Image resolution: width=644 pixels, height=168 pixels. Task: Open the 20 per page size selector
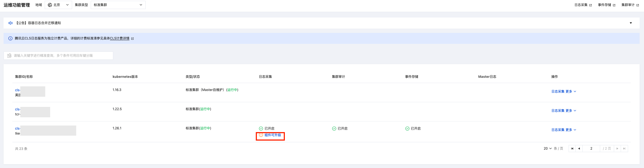click(547, 149)
